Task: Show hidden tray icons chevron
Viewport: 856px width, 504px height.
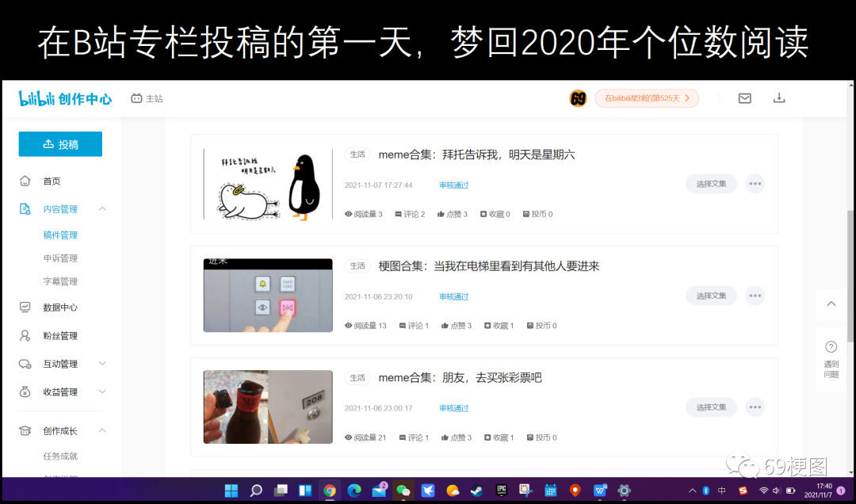Action: point(692,491)
